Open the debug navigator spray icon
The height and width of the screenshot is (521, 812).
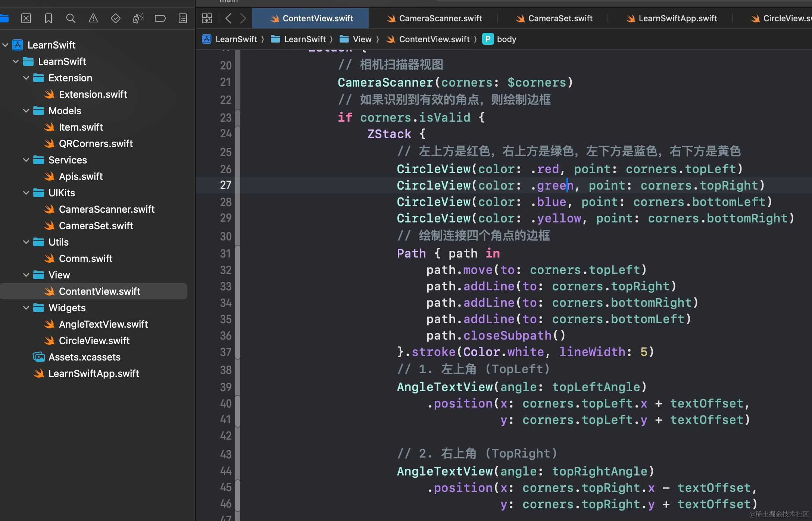[x=138, y=18]
